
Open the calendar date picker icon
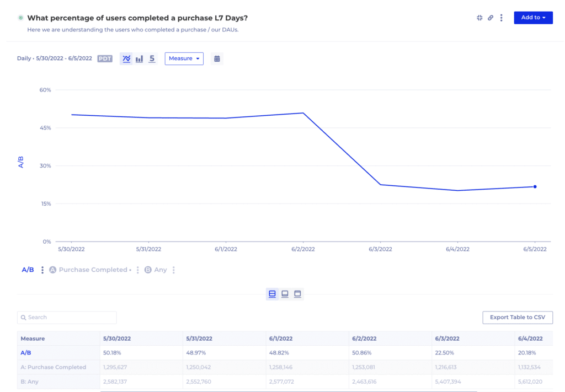tap(216, 58)
